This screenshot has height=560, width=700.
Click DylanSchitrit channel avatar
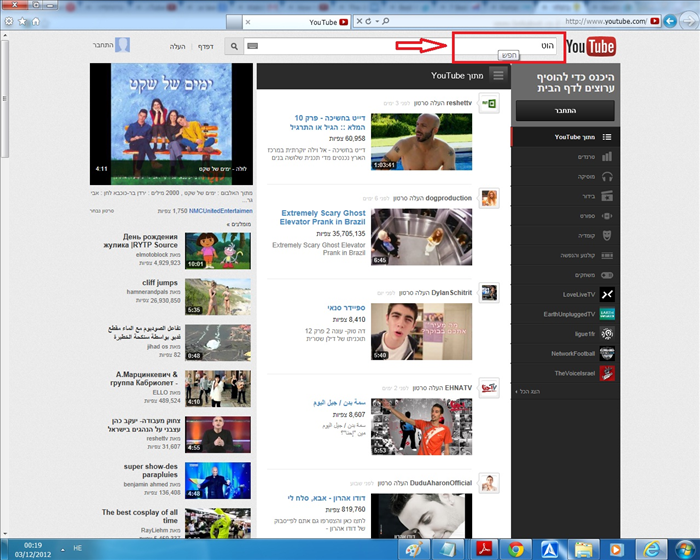pyautogui.click(x=489, y=293)
